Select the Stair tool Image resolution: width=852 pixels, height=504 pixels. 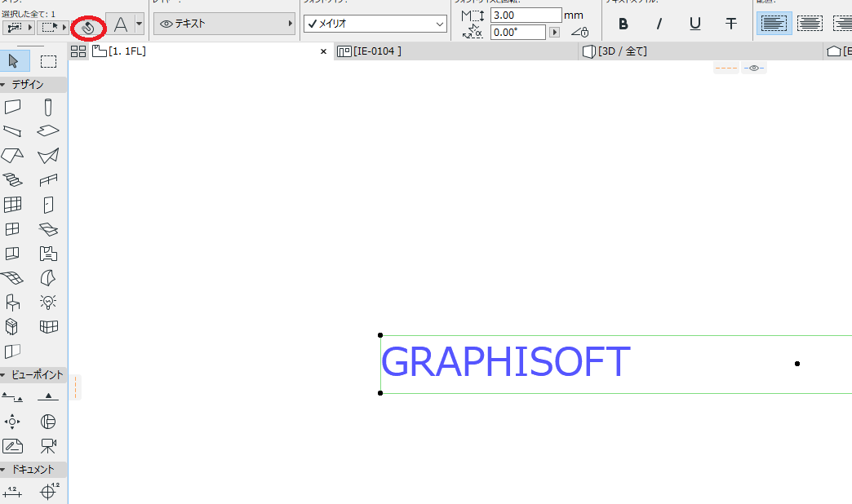click(12, 179)
